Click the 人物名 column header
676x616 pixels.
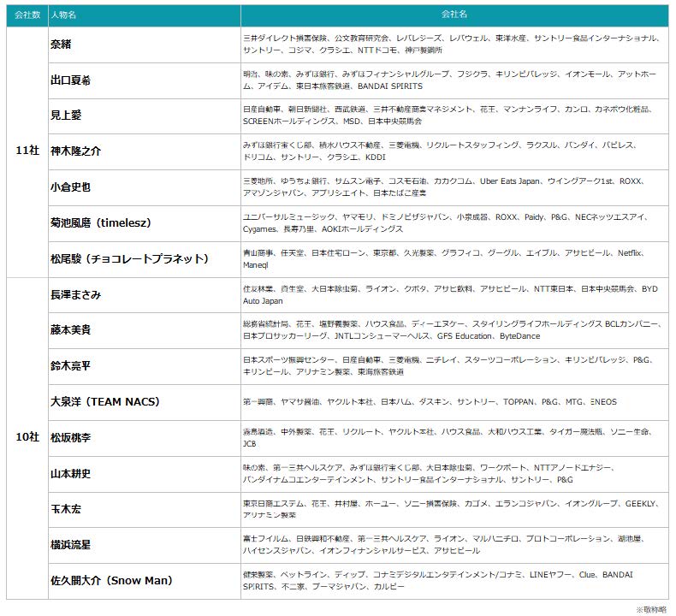click(x=65, y=15)
